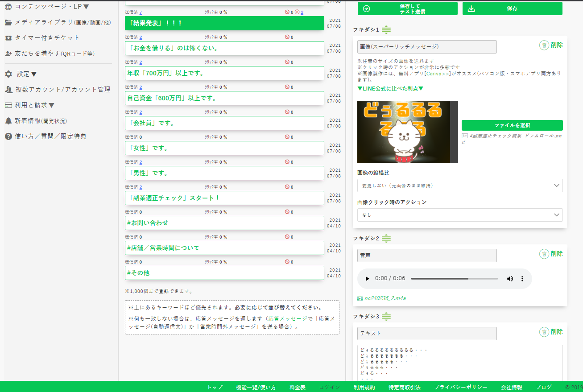Open the 送信済 7 count link
The height and width of the screenshot is (392, 583).
(141, 12)
